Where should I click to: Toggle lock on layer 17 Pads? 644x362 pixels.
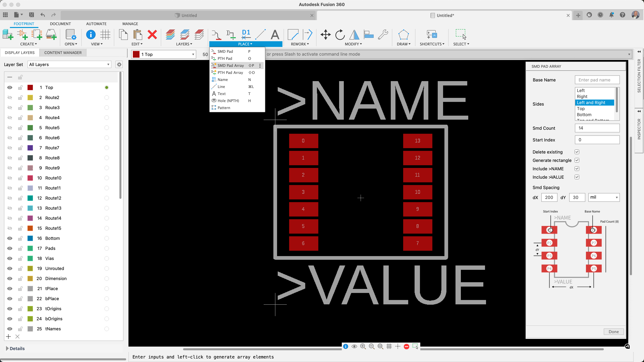[x=20, y=248]
